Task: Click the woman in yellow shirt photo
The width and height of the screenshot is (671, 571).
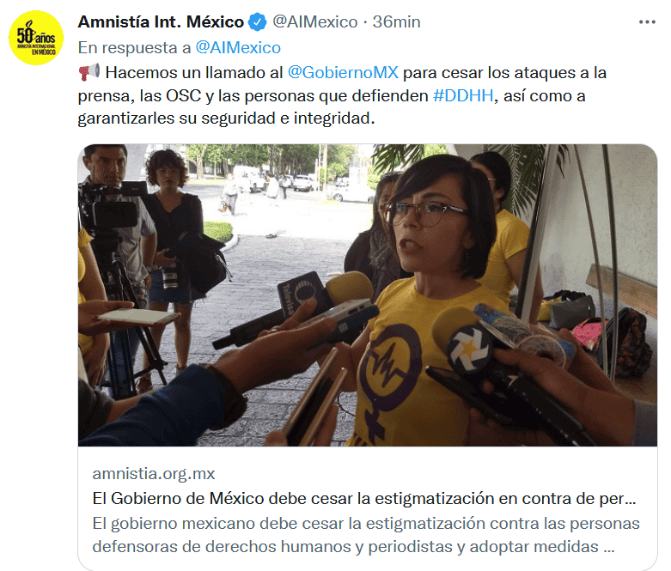Action: coord(432,300)
